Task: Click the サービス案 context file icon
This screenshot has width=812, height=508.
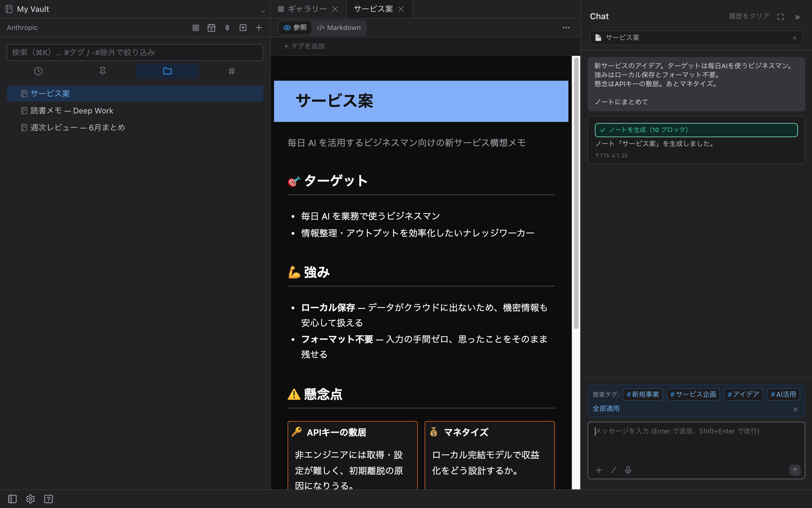Action: click(598, 38)
